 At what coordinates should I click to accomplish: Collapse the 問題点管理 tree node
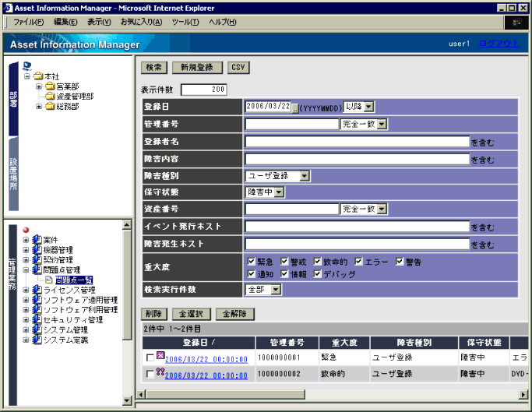(26, 270)
